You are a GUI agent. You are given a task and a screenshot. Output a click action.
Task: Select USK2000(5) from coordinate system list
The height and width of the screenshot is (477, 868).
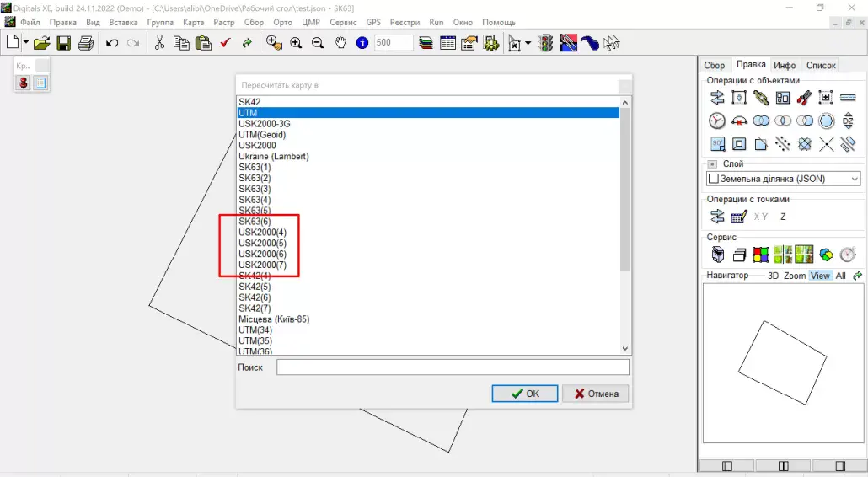coord(262,243)
